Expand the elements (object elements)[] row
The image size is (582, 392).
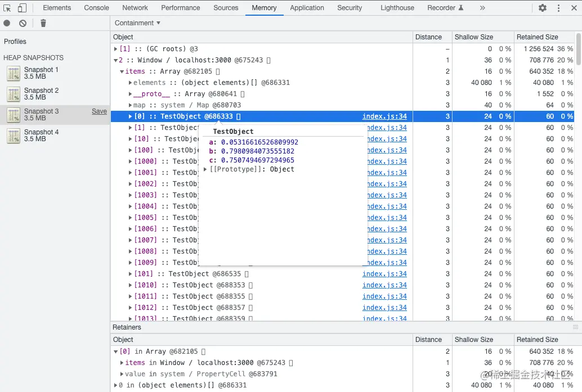click(x=130, y=83)
